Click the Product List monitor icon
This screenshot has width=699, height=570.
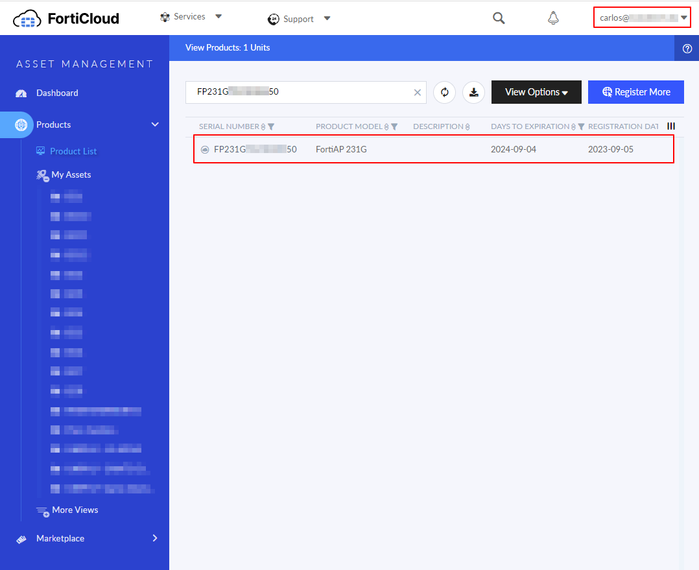click(x=41, y=151)
